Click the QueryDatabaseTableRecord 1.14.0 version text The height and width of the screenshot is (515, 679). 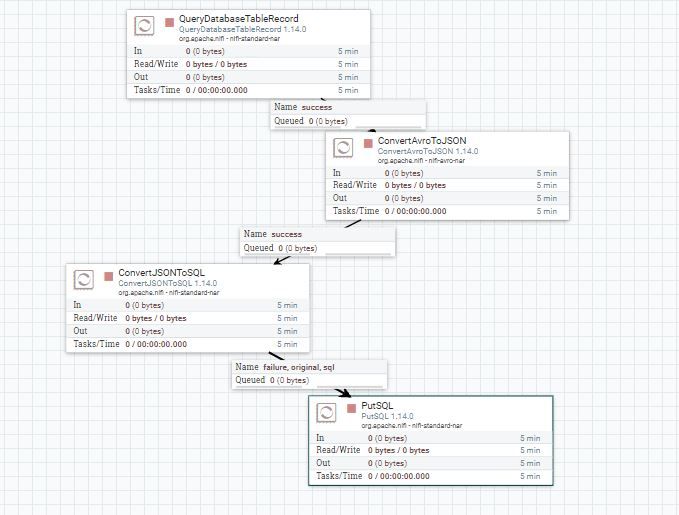(x=242, y=29)
